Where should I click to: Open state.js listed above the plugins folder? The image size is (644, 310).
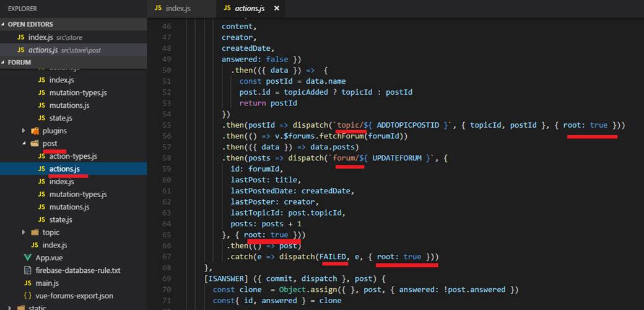coord(61,118)
